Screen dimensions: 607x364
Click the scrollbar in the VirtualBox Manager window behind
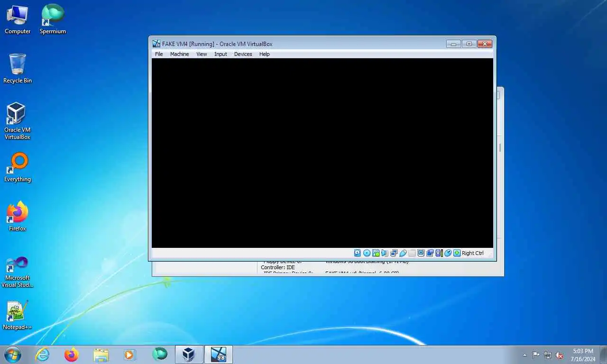click(500, 148)
